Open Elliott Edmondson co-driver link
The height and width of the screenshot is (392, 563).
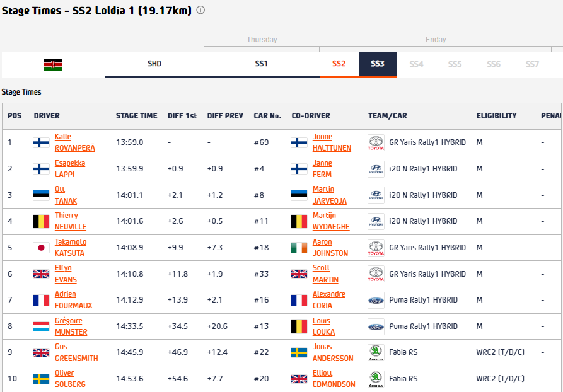click(334, 379)
